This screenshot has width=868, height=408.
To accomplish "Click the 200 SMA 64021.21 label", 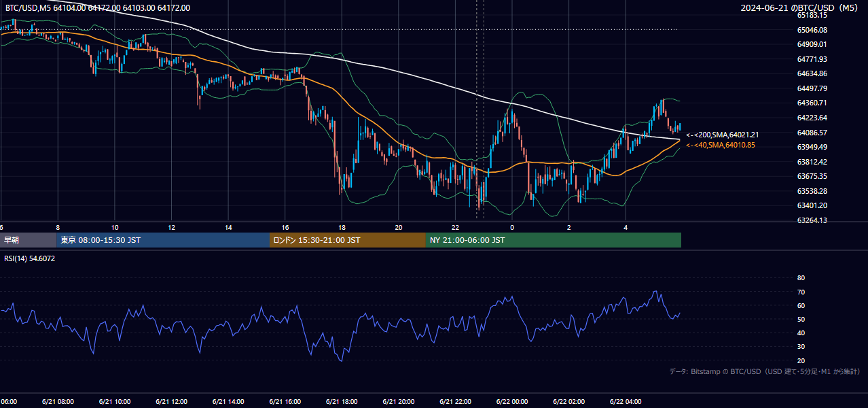I will (x=722, y=135).
